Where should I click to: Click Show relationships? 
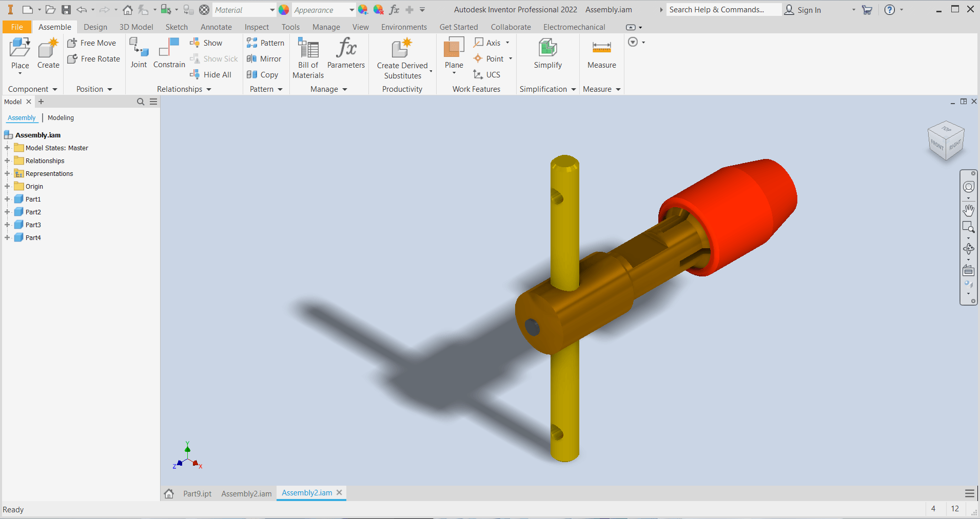coord(206,43)
